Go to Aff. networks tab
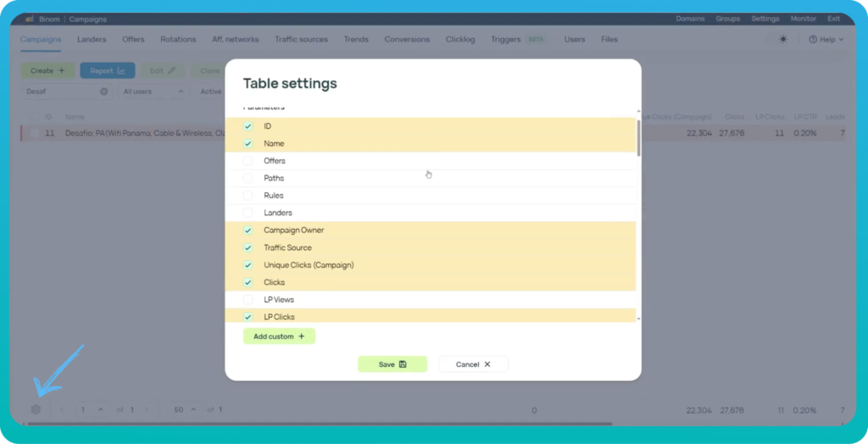The height and width of the screenshot is (444, 868). (236, 39)
